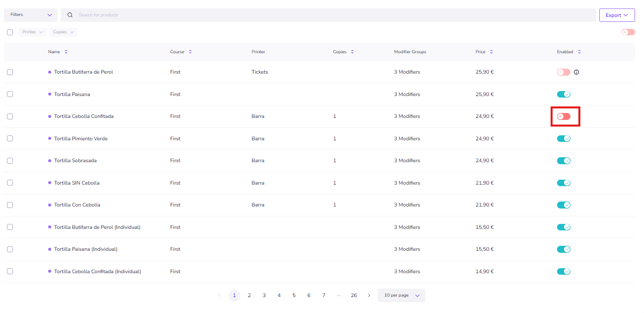
Task: Go to page 2
Action: click(x=249, y=296)
